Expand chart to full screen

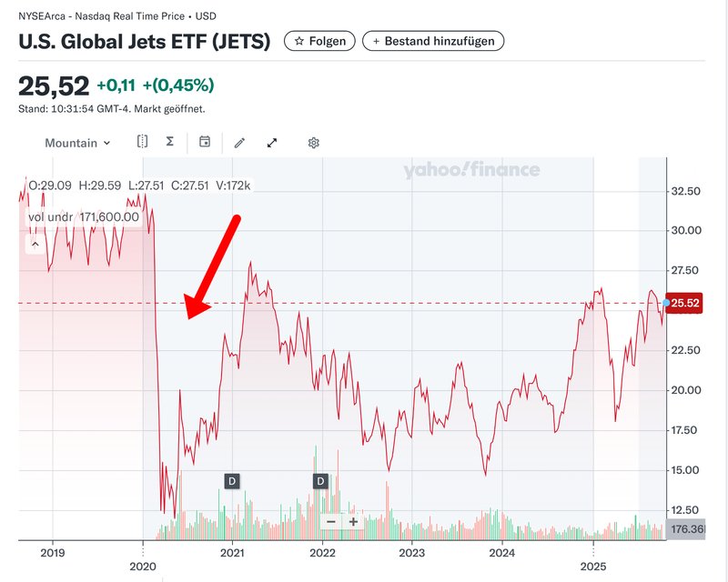pyautogui.click(x=271, y=143)
